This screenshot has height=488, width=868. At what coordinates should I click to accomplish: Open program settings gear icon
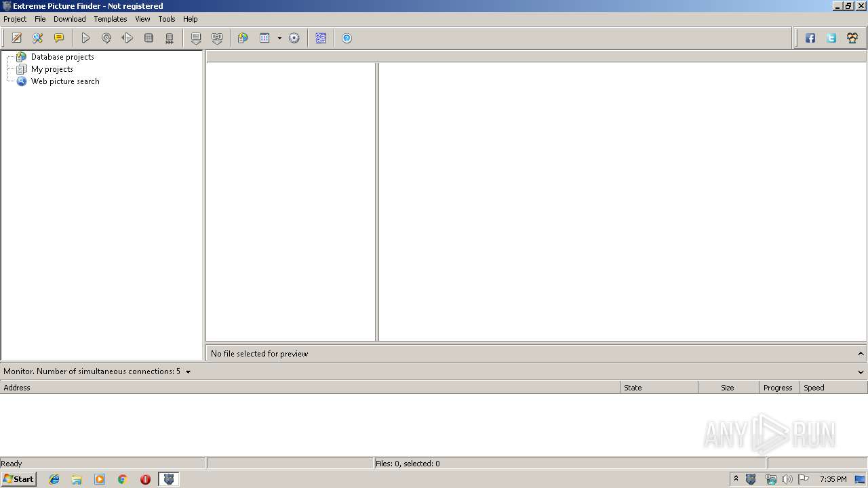(x=294, y=39)
